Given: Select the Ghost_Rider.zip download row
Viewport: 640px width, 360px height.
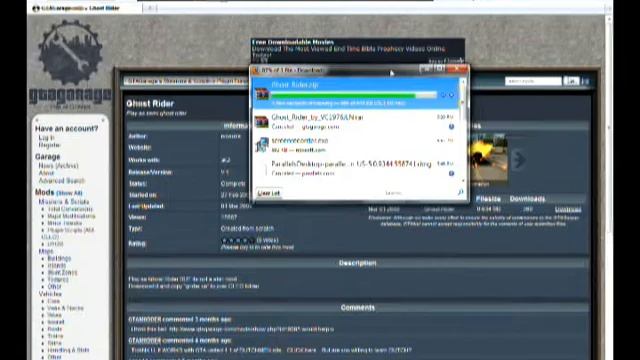Looking at the screenshot, I should click(x=356, y=93).
